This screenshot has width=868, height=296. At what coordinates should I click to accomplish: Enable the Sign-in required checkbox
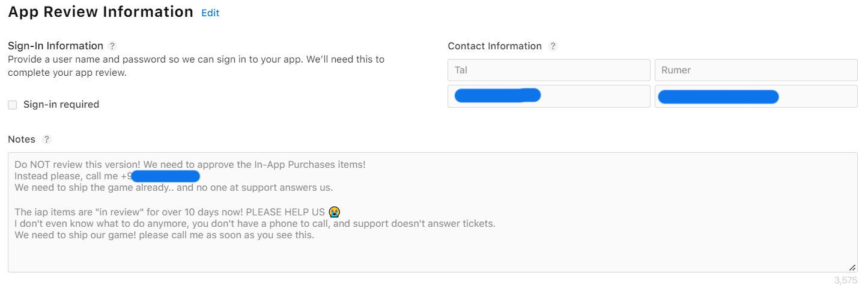[x=12, y=105]
